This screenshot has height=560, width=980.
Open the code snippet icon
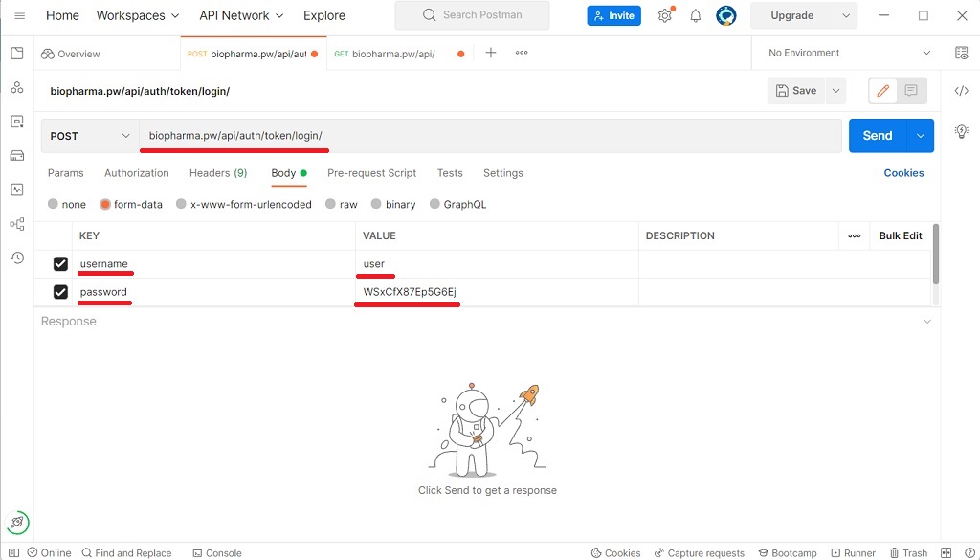962,91
